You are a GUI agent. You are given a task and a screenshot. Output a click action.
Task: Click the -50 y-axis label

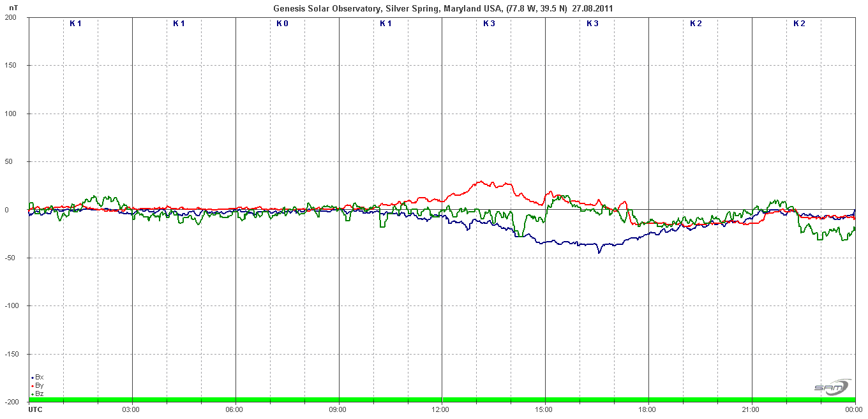point(11,258)
